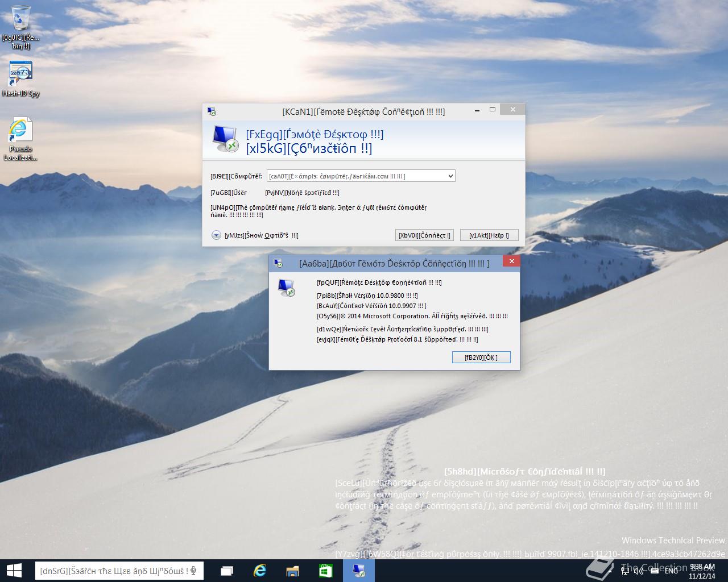Click the 'Shell Version 10.0.9800' text
The height and width of the screenshot is (582, 728).
coord(367,296)
